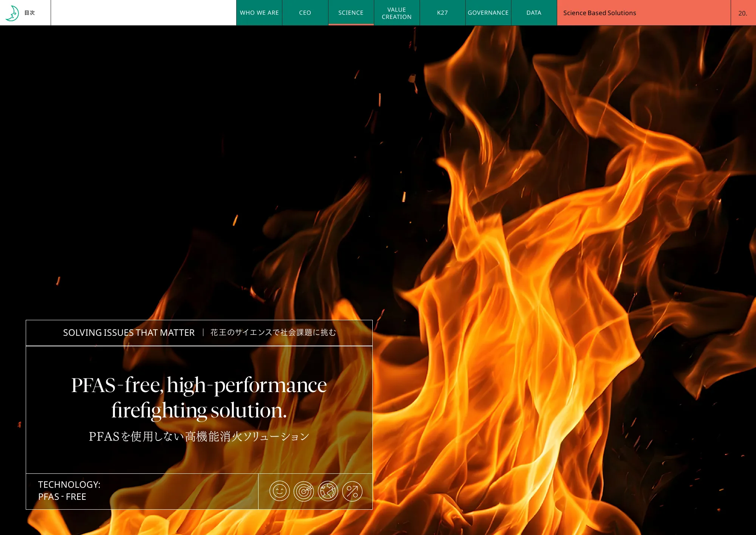This screenshot has width=756, height=535.
Task: Click the Science Based Solutions header
Action: pyautogui.click(x=599, y=13)
